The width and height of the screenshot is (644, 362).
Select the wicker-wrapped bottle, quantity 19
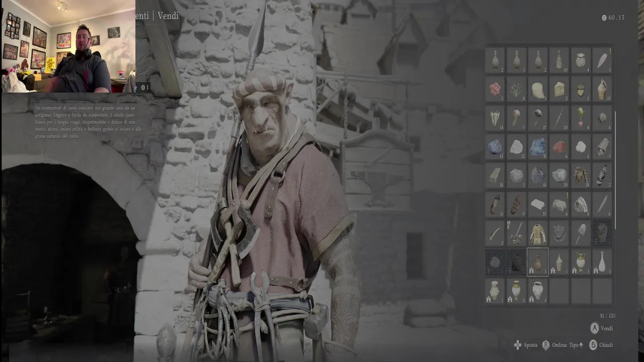[602, 89]
